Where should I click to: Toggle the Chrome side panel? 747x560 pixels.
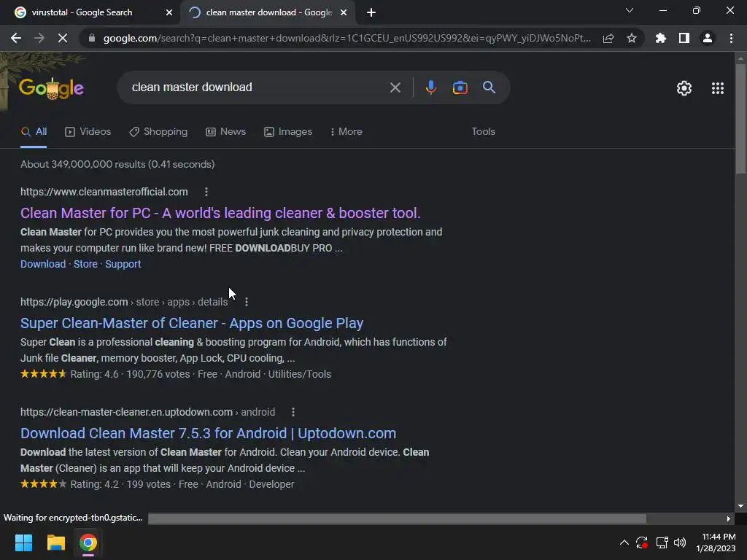click(x=684, y=38)
